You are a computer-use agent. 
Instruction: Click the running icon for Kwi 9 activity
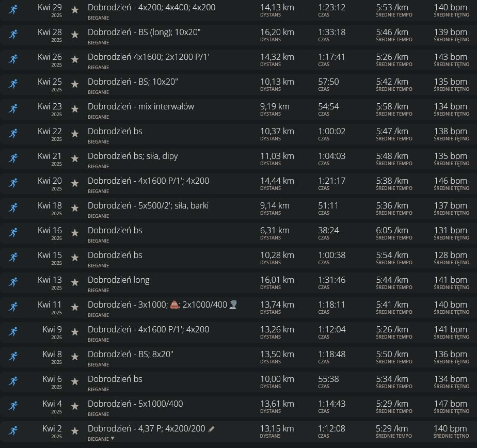[x=13, y=332]
